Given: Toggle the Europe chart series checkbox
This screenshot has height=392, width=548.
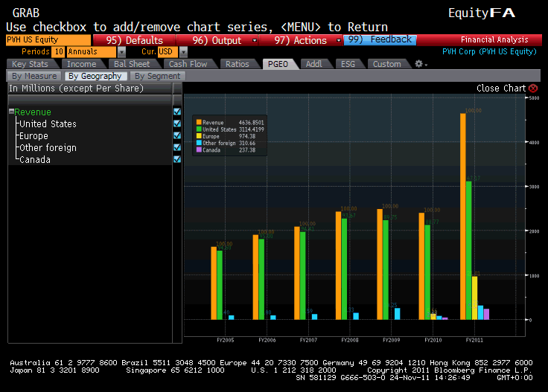Looking at the screenshot, I should [x=177, y=135].
